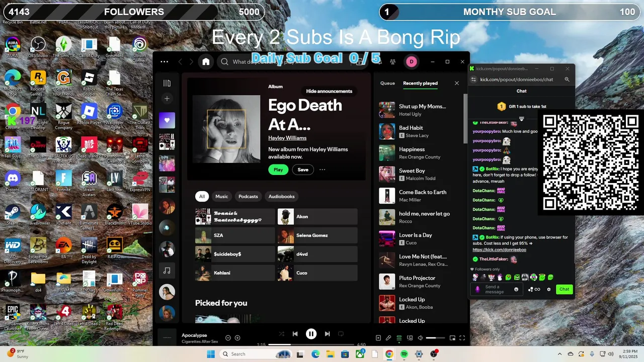Viewport: 644px width, 362px height.
Task: Open the OBS Studio desktop shortcut
Action: point(38,47)
